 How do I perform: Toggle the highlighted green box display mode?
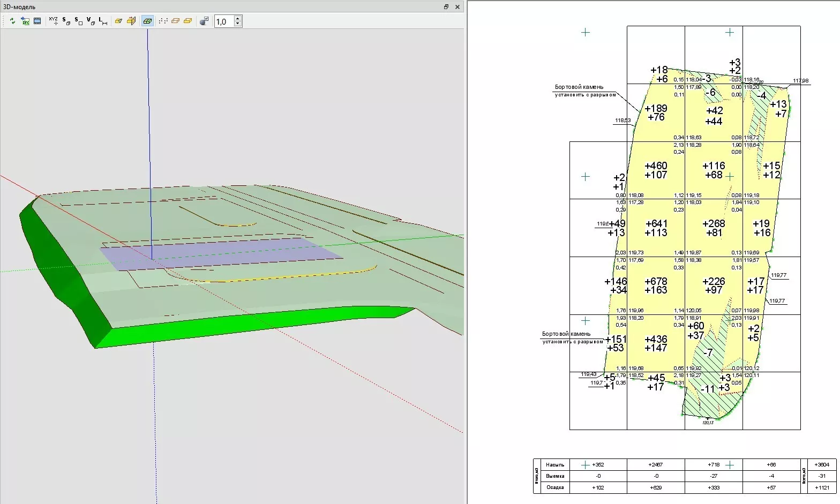tap(147, 21)
